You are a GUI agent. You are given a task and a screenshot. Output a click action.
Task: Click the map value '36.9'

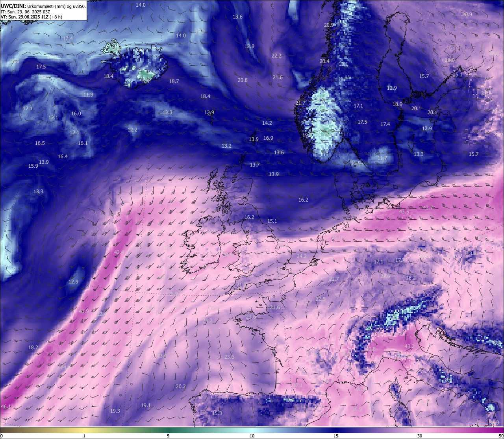click(357, 409)
